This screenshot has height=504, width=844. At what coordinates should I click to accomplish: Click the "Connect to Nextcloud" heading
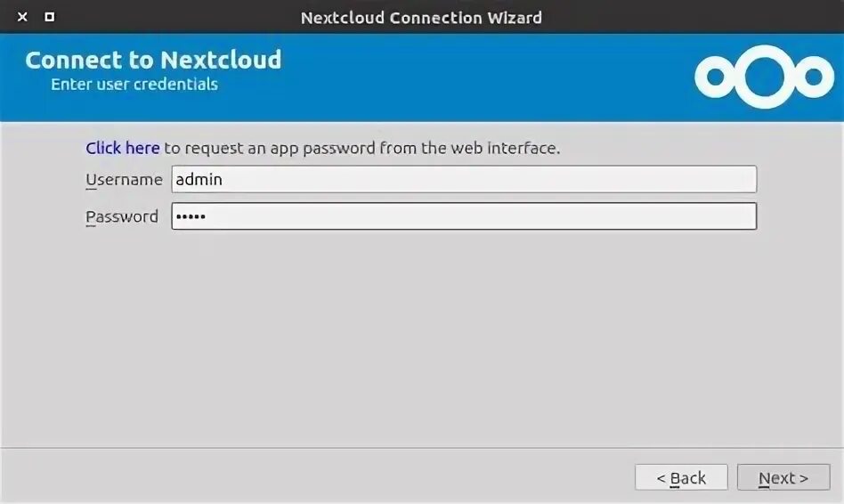153,60
